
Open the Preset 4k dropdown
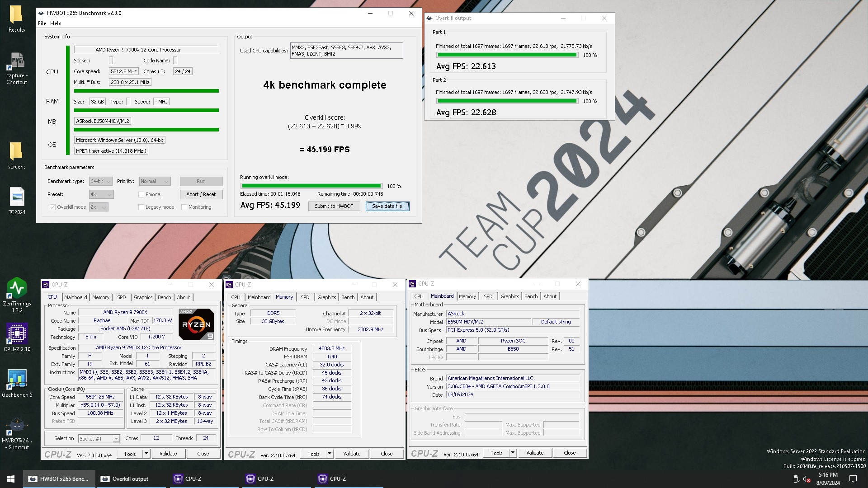(101, 194)
